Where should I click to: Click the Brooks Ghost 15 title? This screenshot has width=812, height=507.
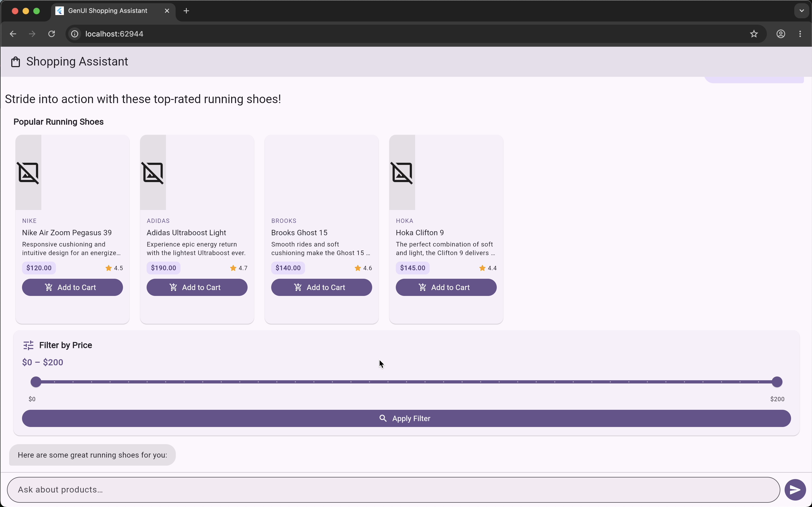pos(299,233)
